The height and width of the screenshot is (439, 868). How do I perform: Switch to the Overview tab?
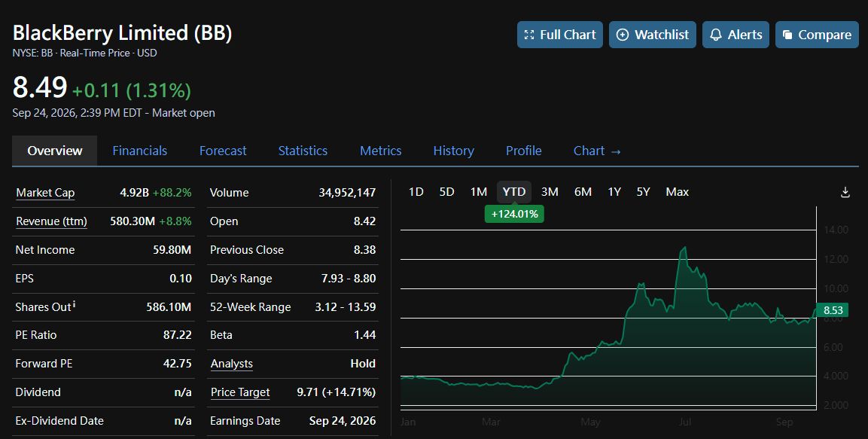(55, 151)
